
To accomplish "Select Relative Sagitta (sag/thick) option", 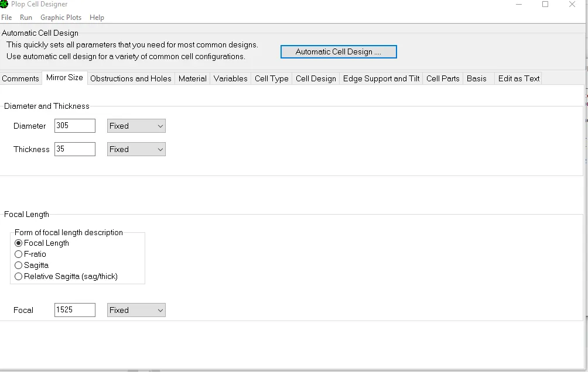I will (x=19, y=277).
